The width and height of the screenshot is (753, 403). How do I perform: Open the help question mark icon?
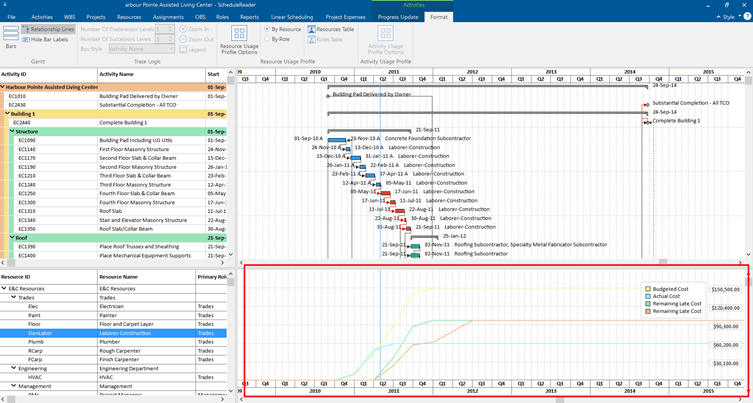(747, 16)
